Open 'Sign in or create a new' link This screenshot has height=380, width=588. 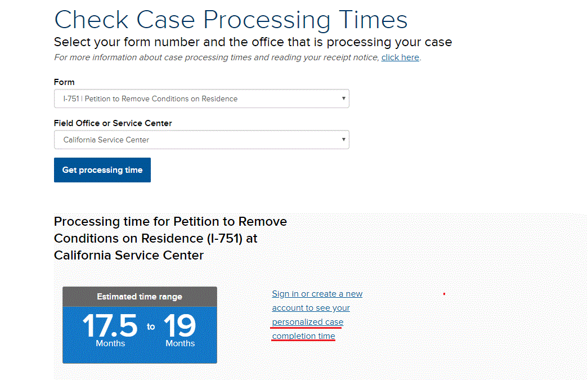pos(317,294)
